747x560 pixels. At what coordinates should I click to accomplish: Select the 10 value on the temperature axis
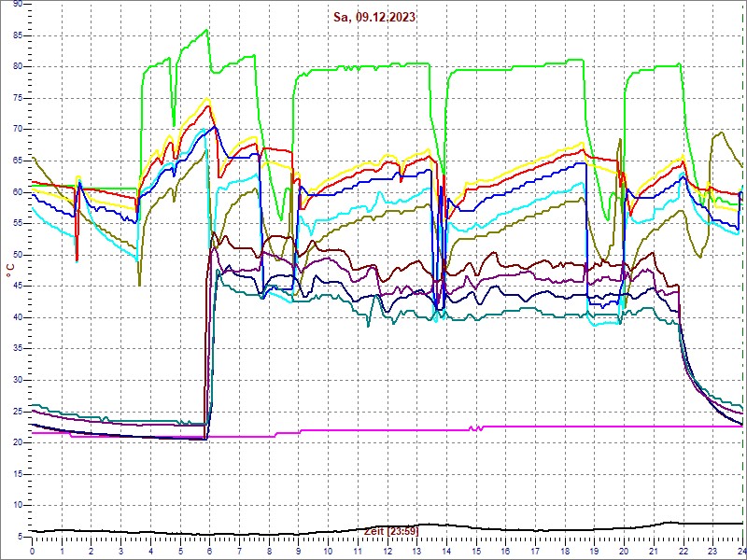[19, 506]
